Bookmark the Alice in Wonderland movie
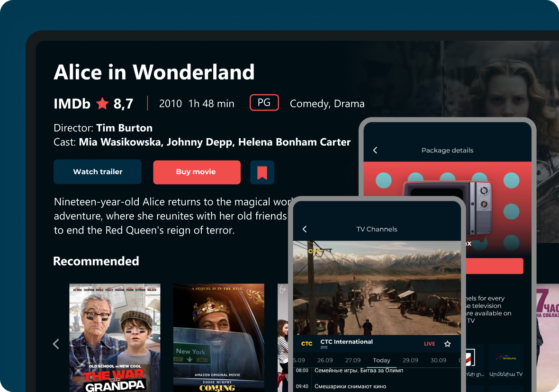The width and height of the screenshot is (559, 392). [262, 172]
